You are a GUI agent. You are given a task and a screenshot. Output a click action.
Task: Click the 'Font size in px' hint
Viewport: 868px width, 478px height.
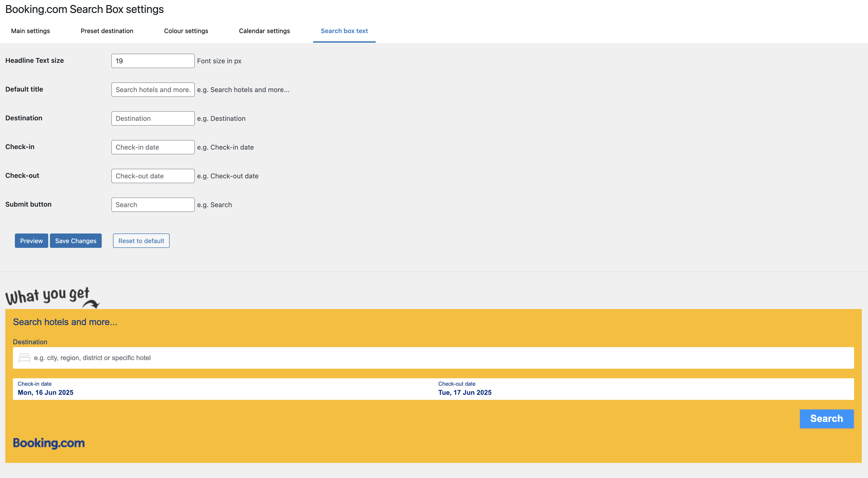[x=219, y=61]
